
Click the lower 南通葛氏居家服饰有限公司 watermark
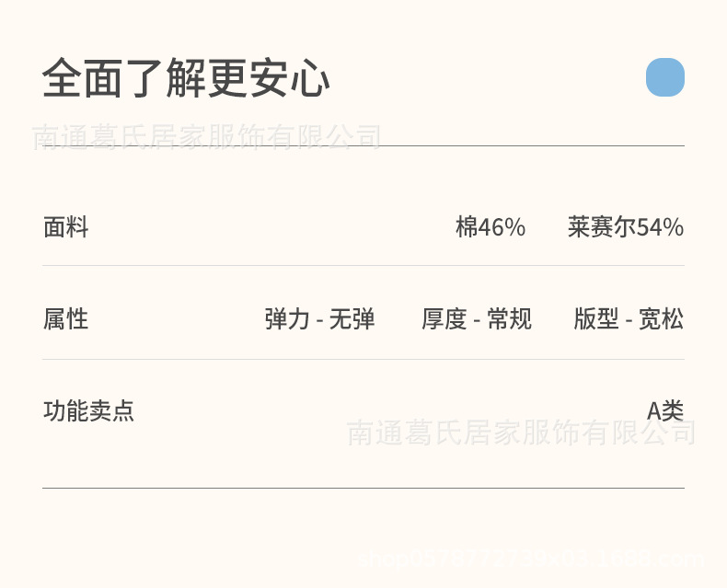tap(521, 432)
